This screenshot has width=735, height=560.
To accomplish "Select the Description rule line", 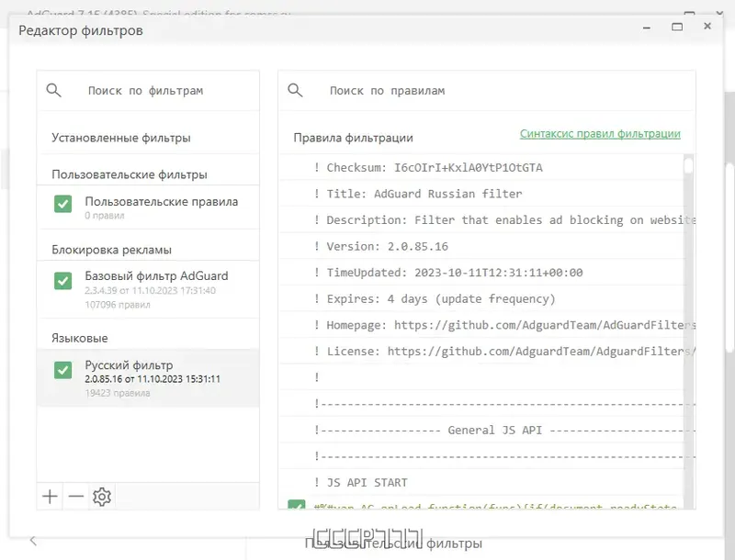I will point(481,219).
